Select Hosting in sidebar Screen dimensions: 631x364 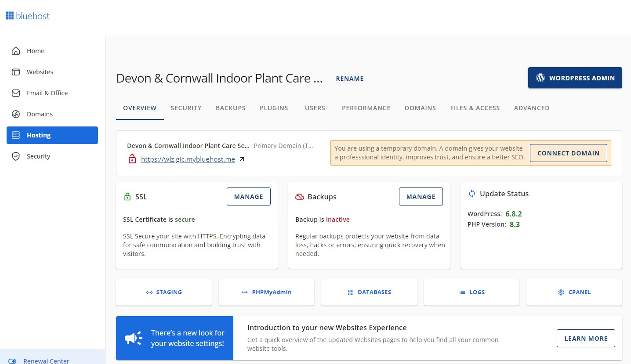(52, 135)
